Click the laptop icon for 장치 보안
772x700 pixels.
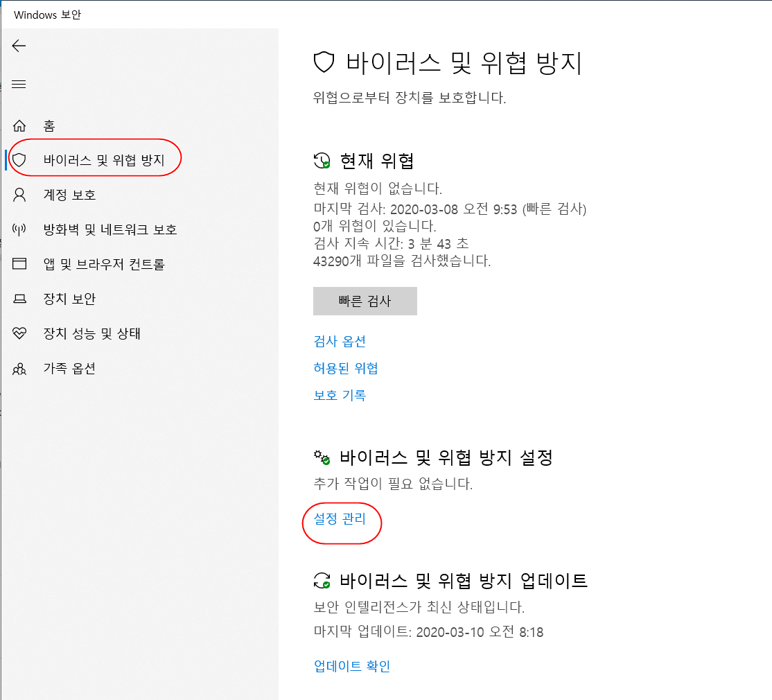pos(19,299)
